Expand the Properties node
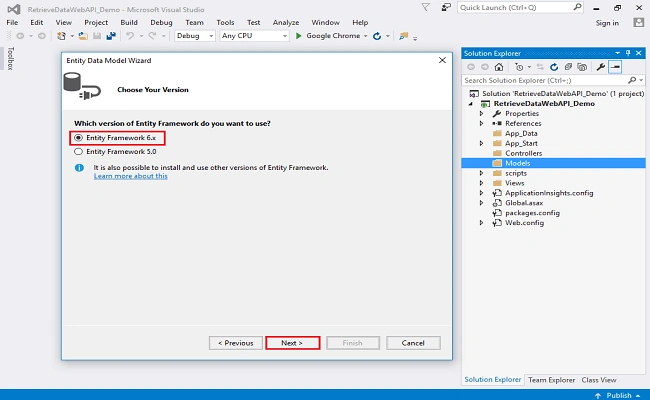Viewport: 650px width, 400px height. pyautogui.click(x=481, y=114)
